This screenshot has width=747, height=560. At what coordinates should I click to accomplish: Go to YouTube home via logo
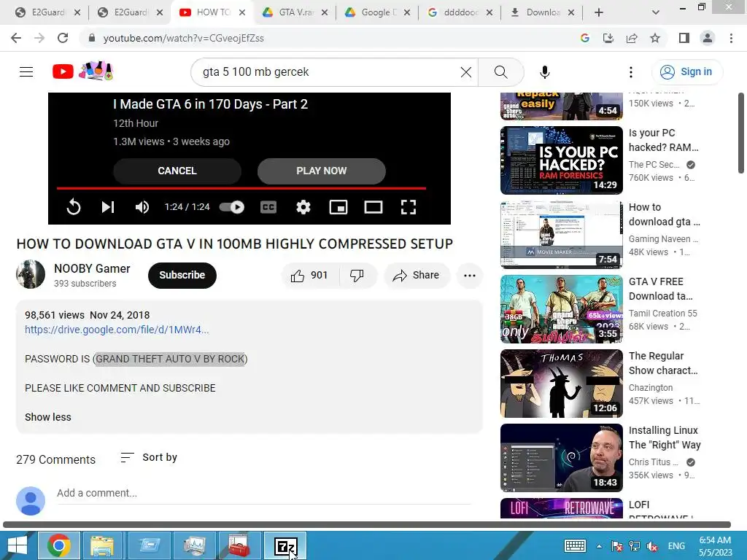coord(63,72)
